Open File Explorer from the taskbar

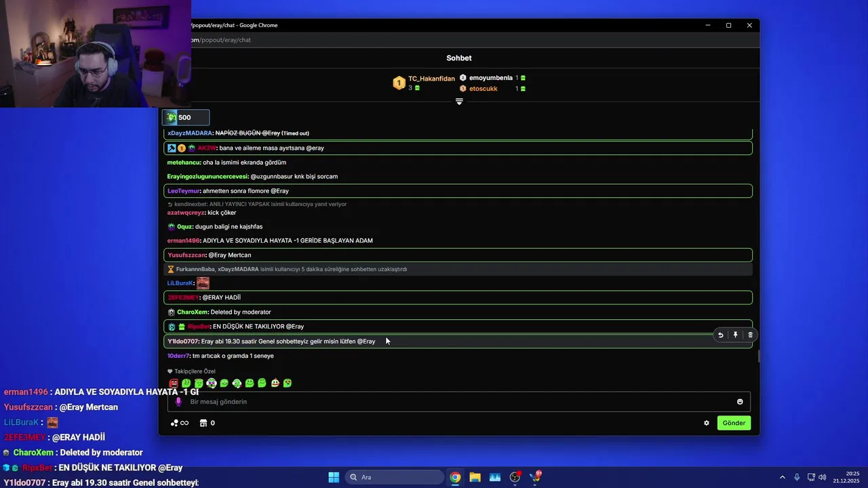click(475, 477)
